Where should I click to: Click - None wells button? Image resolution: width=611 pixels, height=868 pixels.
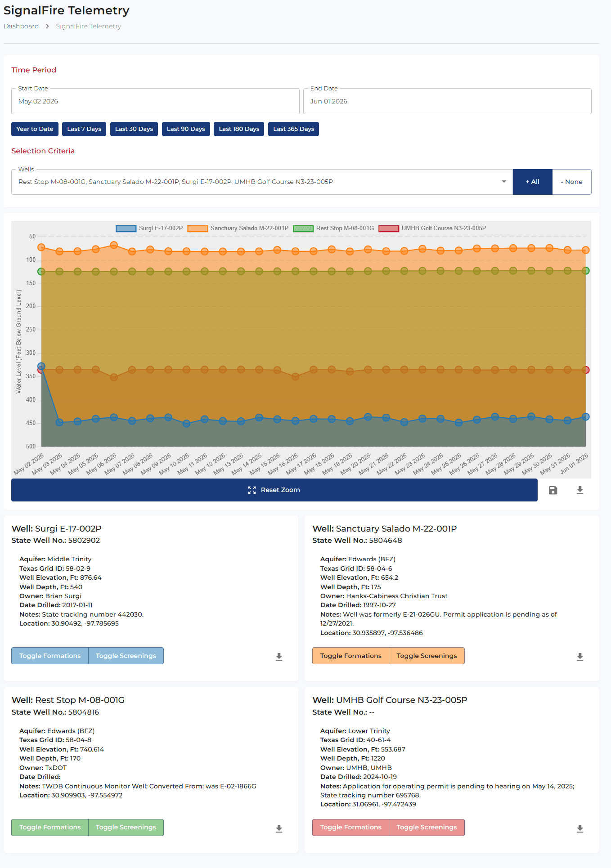pyautogui.click(x=572, y=182)
